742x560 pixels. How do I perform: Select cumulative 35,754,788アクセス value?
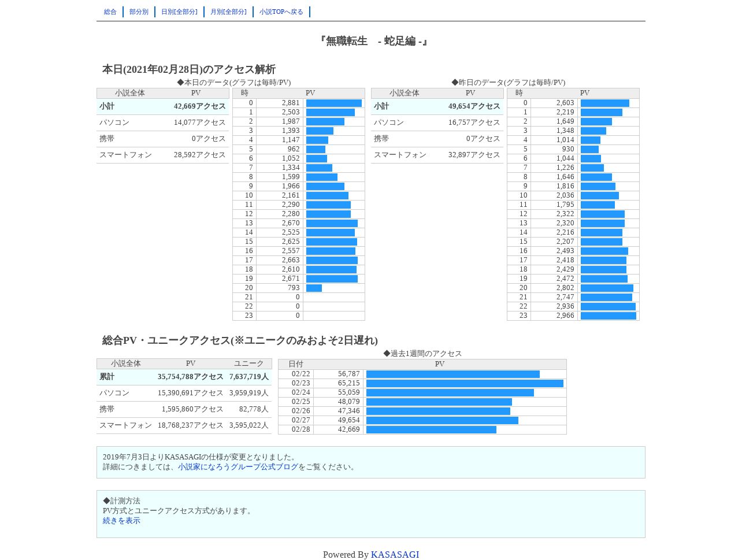point(191,377)
